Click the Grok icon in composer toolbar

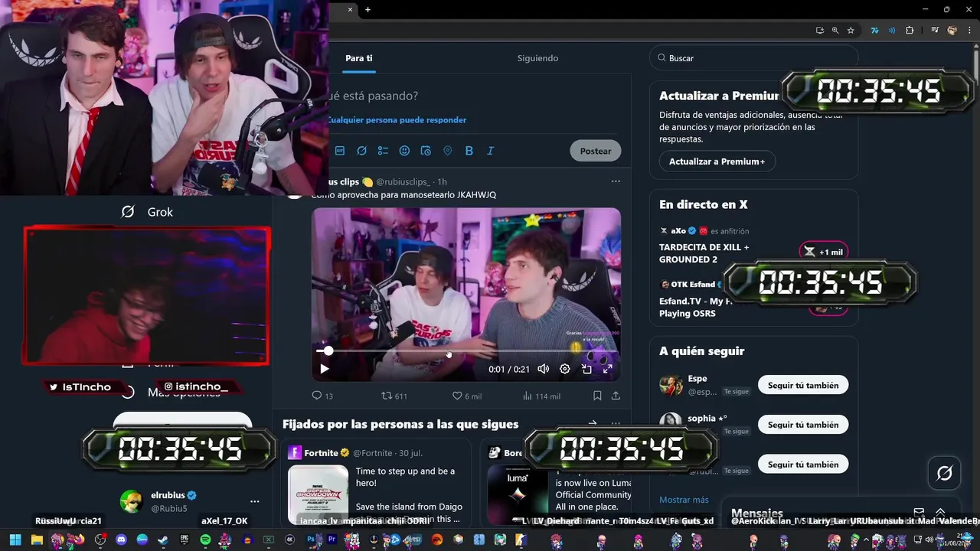[361, 151]
